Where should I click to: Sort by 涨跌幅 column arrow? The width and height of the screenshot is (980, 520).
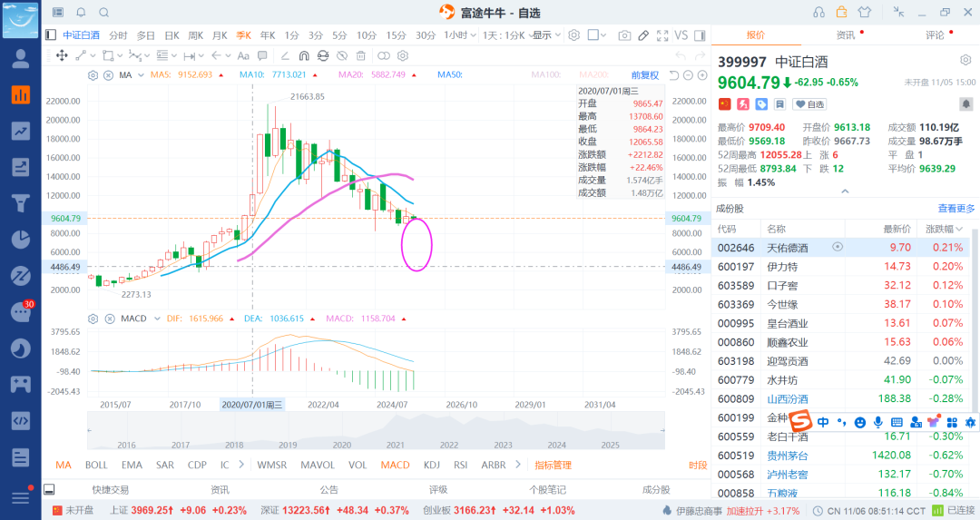[959, 230]
